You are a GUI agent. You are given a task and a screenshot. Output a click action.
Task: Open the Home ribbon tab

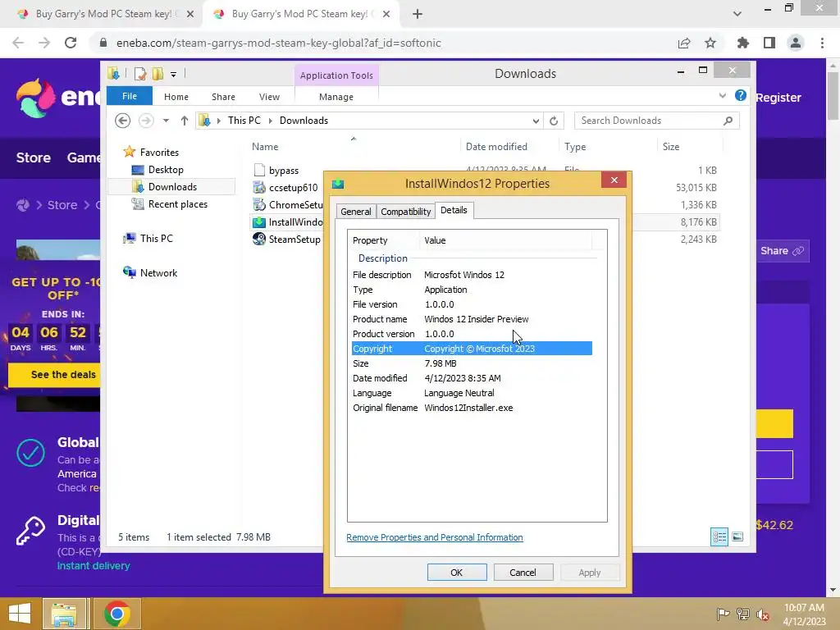pyautogui.click(x=176, y=97)
